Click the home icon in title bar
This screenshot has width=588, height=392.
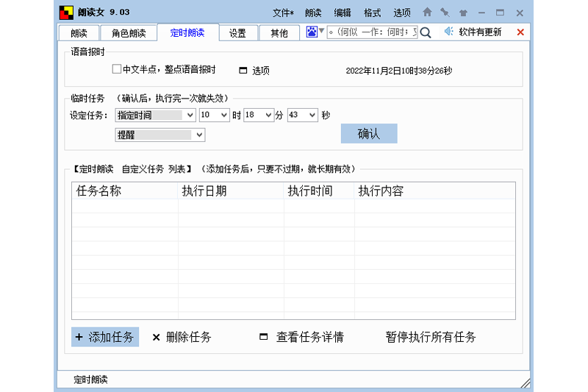click(x=427, y=13)
